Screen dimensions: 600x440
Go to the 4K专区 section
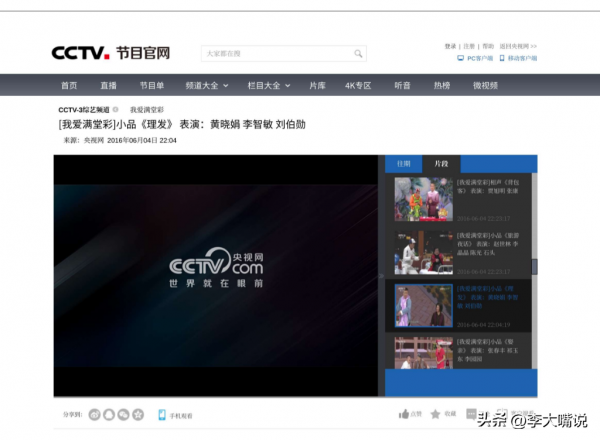click(358, 86)
